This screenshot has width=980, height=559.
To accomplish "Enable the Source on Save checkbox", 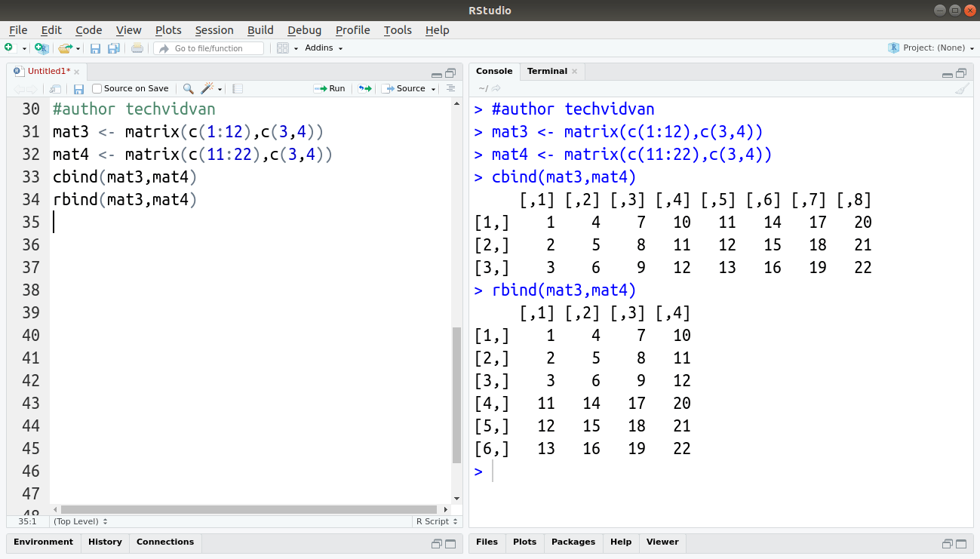I will tap(97, 88).
